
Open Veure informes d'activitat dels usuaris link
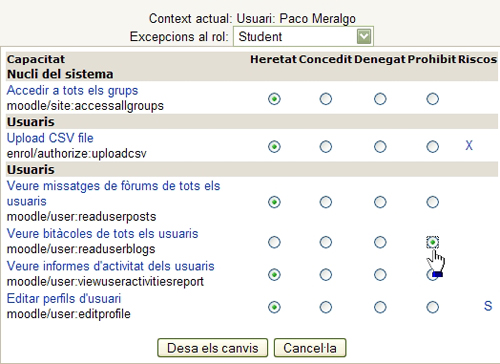pyautogui.click(x=110, y=266)
